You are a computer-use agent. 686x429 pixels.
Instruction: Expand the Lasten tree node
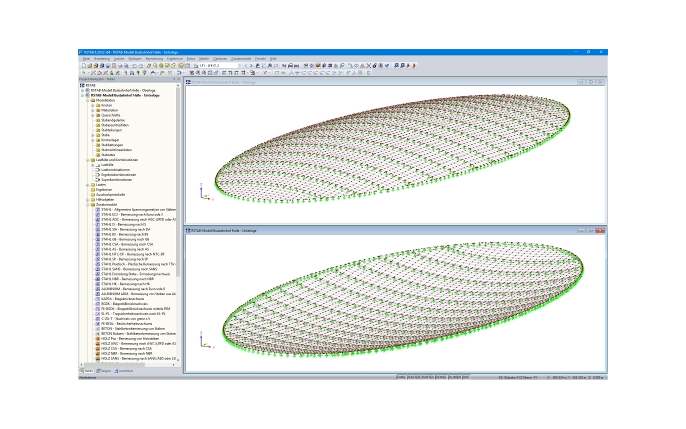click(x=88, y=185)
